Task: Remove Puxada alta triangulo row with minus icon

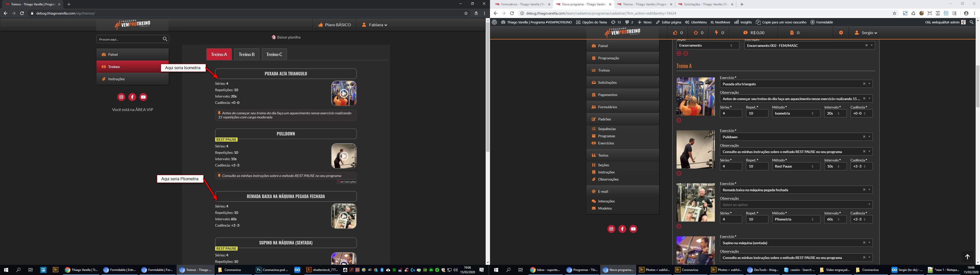Action: (679, 120)
